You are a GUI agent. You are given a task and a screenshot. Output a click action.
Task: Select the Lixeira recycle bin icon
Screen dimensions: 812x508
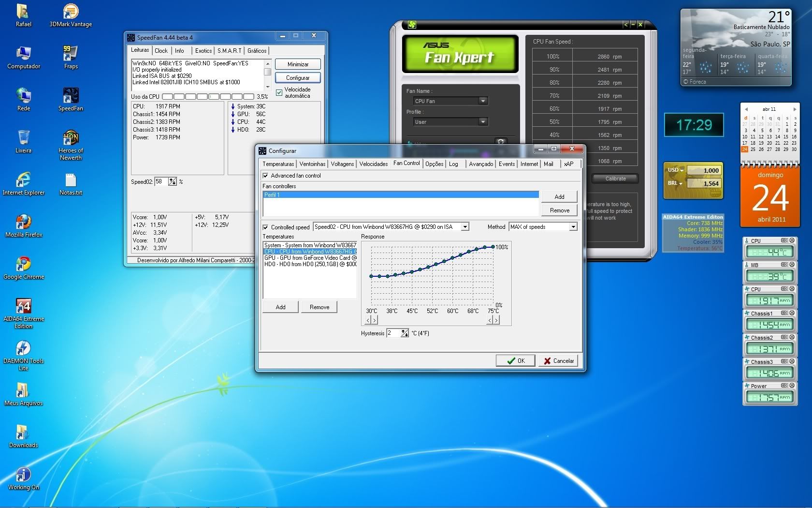(x=23, y=142)
